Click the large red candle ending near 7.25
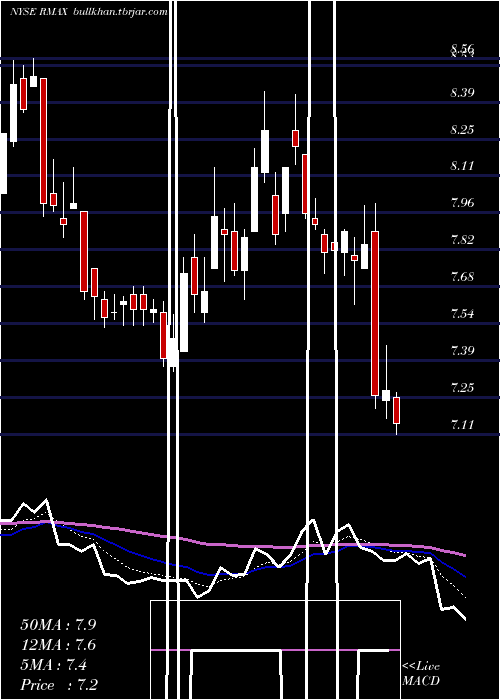 point(375,313)
